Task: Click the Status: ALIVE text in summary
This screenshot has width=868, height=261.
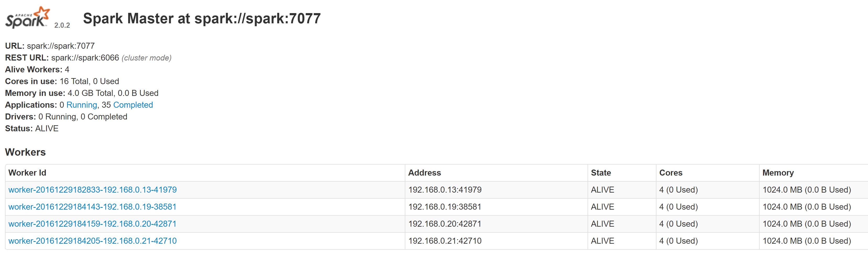Action: pos(32,128)
